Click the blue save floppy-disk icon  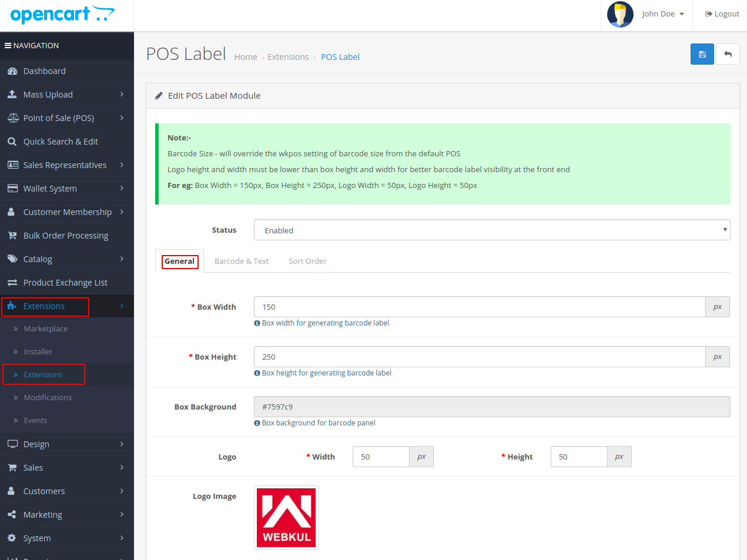702,54
